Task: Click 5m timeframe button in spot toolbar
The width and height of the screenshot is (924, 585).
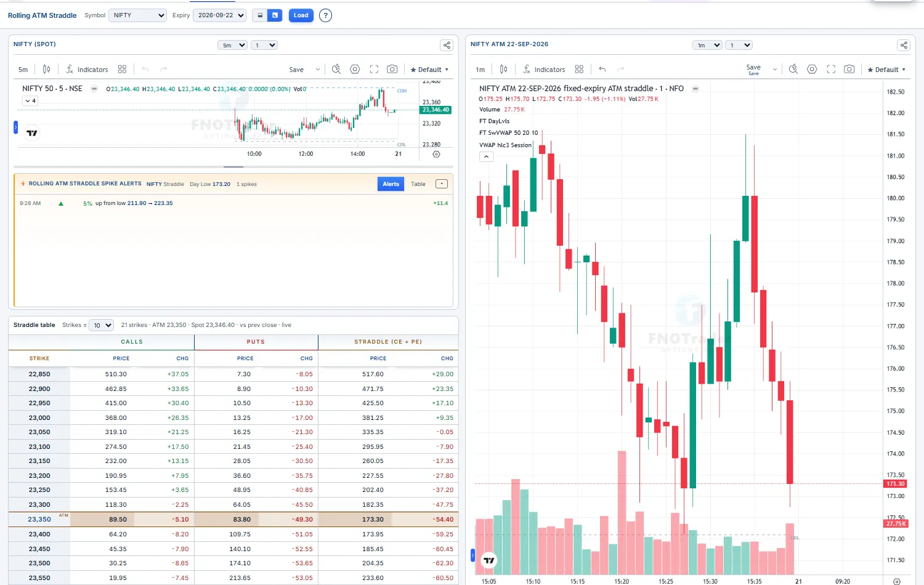Action: 23,70
